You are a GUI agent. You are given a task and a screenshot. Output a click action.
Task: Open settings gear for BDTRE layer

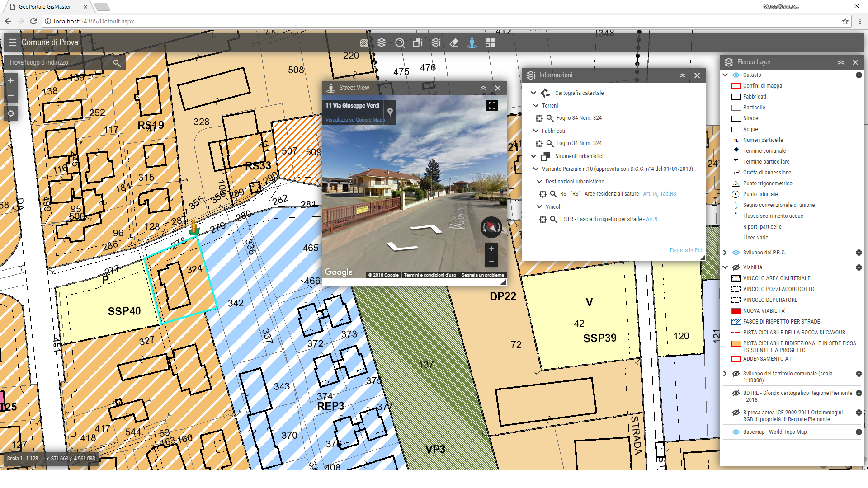859,393
